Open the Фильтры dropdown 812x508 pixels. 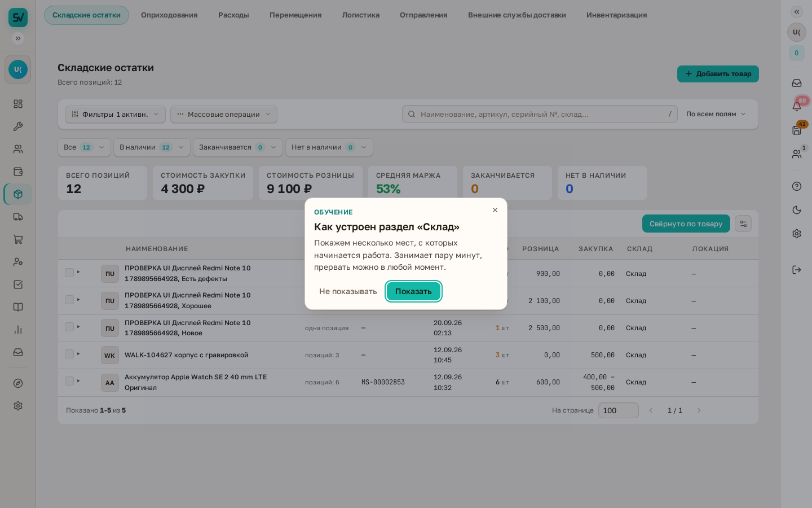tap(115, 114)
